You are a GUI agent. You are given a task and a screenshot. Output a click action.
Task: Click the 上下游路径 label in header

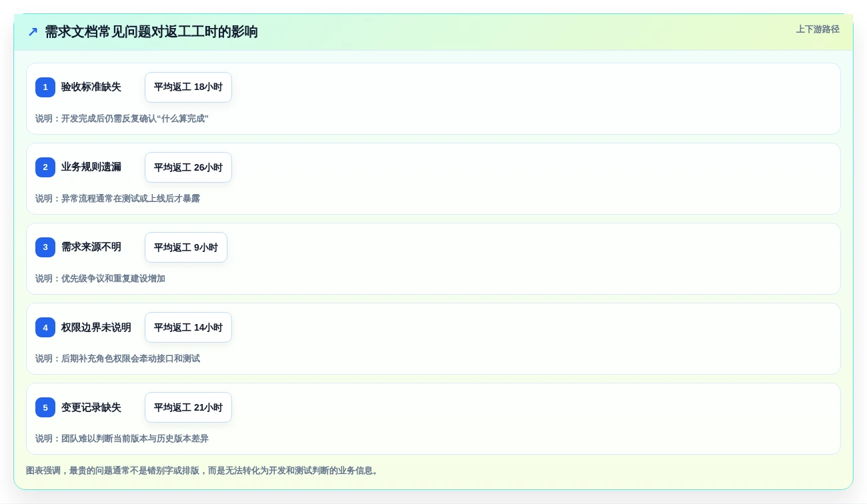click(x=818, y=29)
